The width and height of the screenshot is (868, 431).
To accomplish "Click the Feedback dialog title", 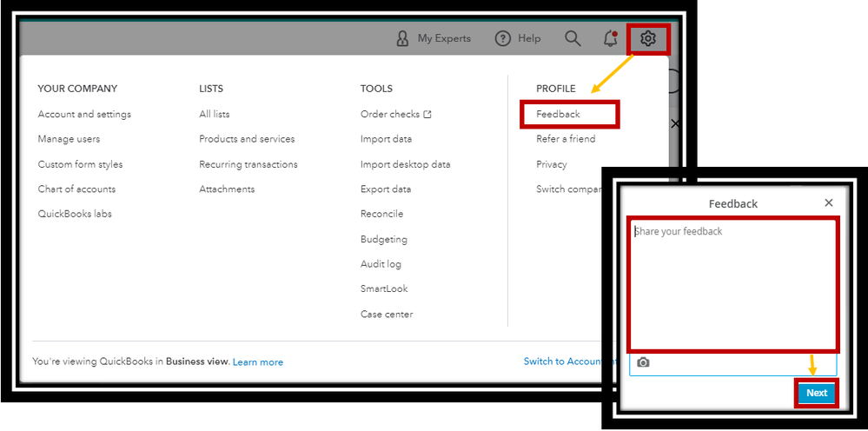I will (733, 203).
